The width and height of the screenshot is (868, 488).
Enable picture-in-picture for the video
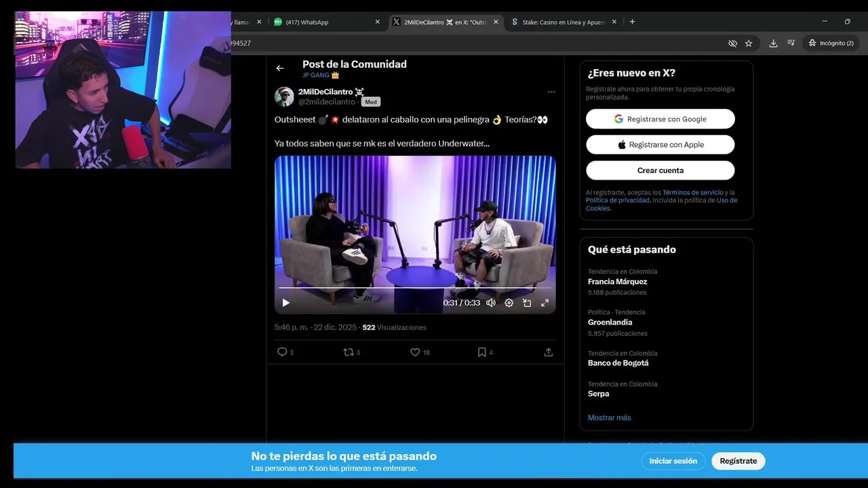click(x=527, y=303)
